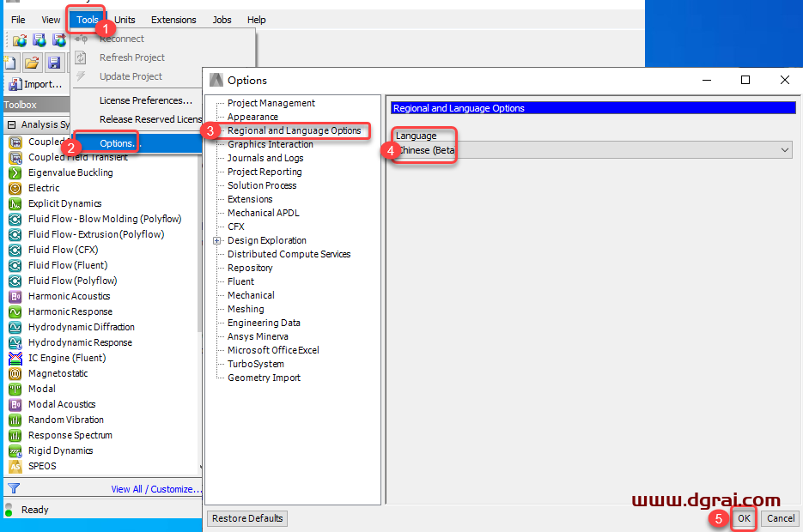Image resolution: width=803 pixels, height=532 pixels.
Task: Expand the Design Exploration tree node
Action: click(217, 240)
